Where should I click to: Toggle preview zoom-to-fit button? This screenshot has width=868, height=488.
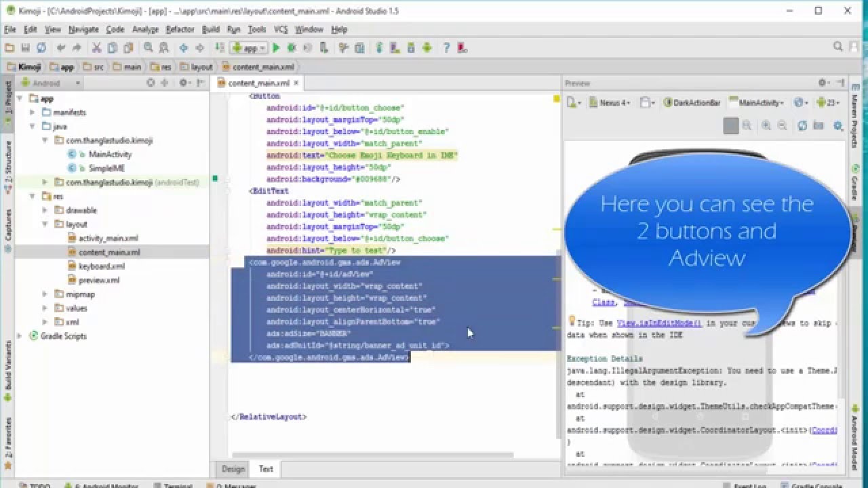coord(730,126)
